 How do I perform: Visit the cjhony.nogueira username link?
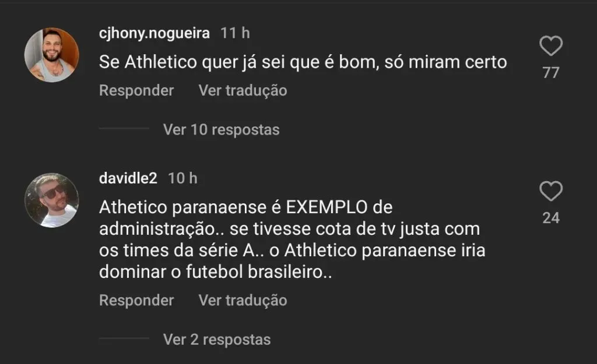[154, 33]
